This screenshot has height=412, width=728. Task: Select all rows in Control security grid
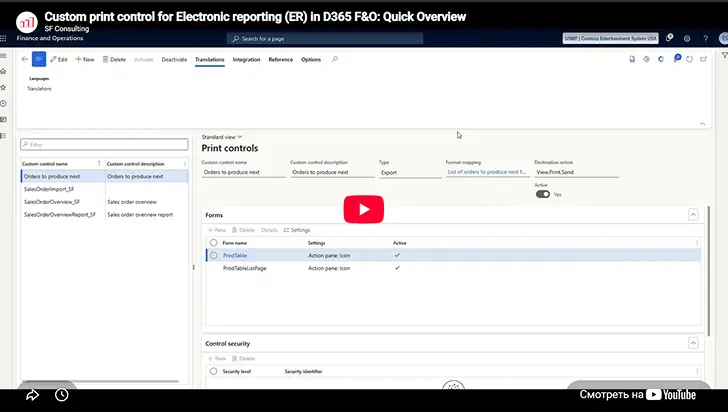tap(213, 371)
